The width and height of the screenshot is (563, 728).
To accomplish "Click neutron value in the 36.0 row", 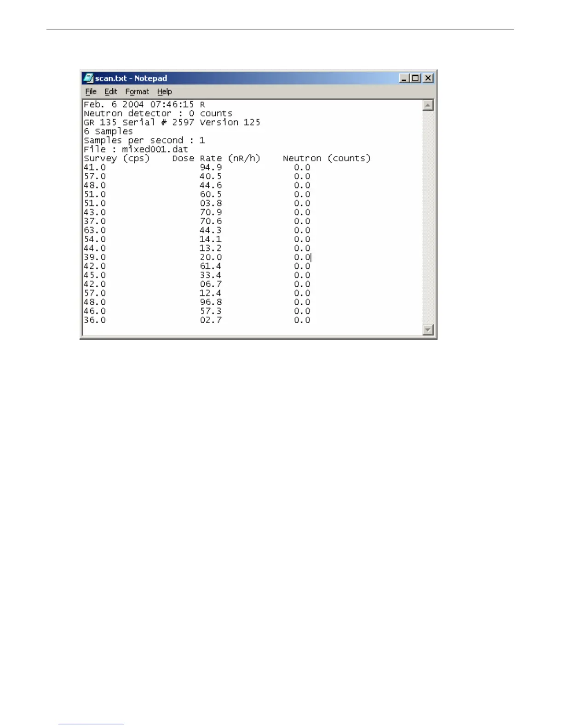I will [302, 320].
